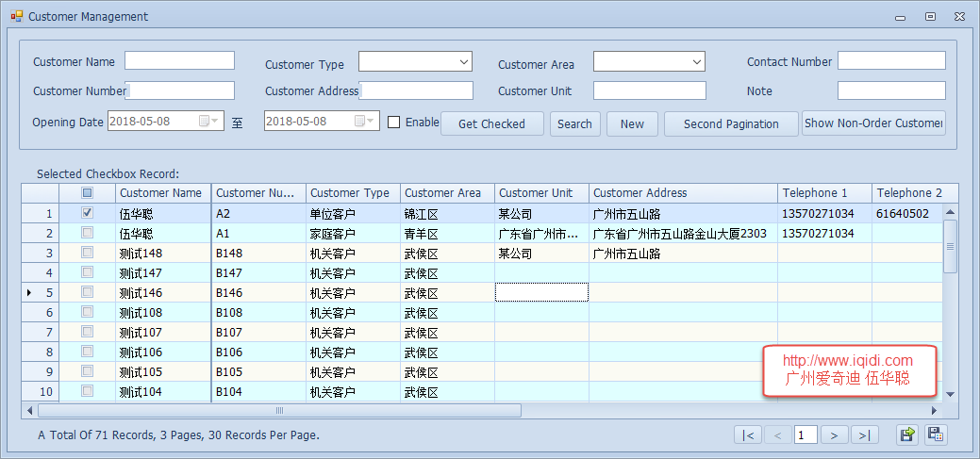Click the Customer Management window icon
980x459 pixels.
point(16,16)
